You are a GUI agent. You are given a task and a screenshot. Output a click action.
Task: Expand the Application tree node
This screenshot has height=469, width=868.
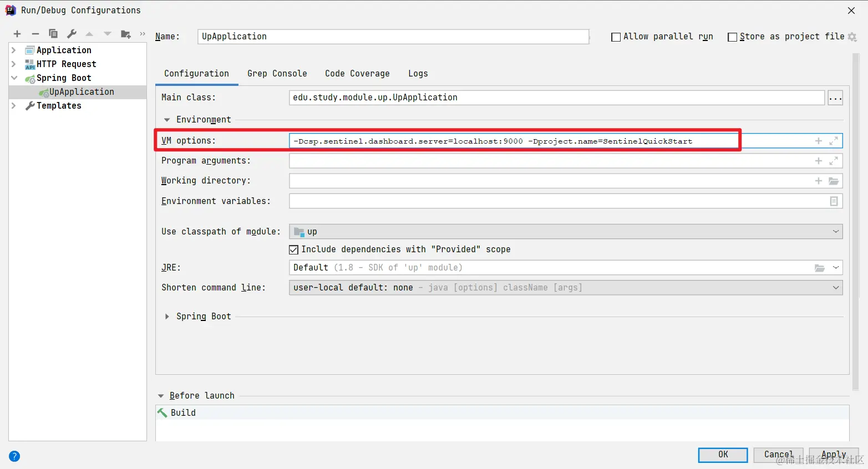pyautogui.click(x=14, y=50)
